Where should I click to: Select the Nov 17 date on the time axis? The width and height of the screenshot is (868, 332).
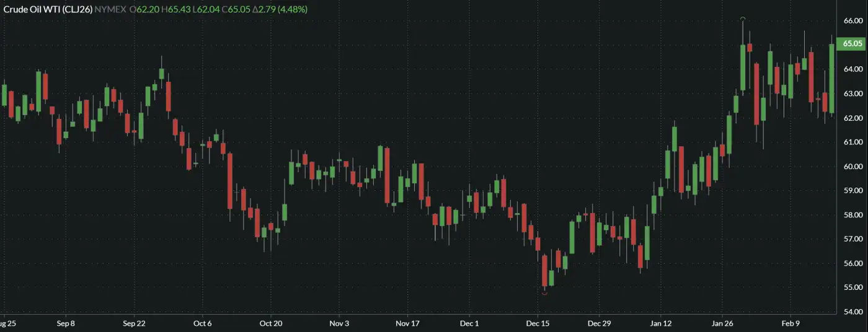[x=407, y=323]
